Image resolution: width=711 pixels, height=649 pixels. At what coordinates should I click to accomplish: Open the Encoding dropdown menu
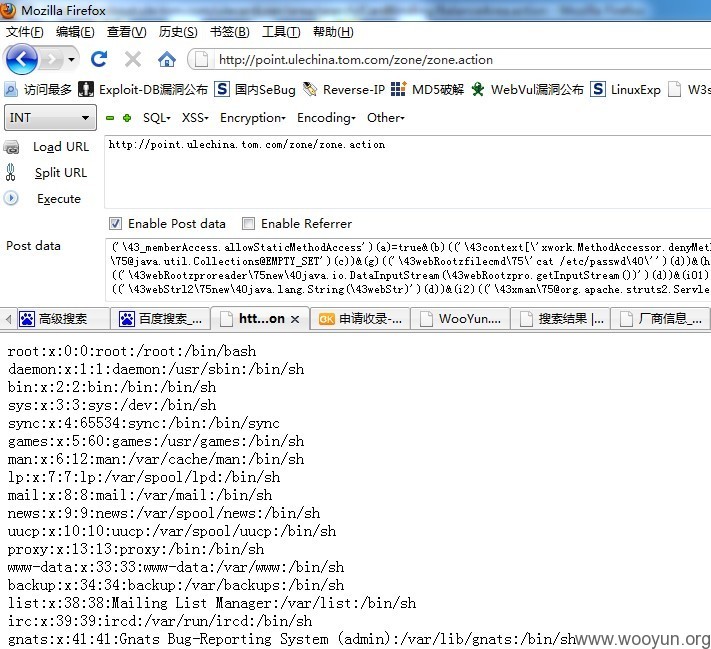[x=326, y=118]
